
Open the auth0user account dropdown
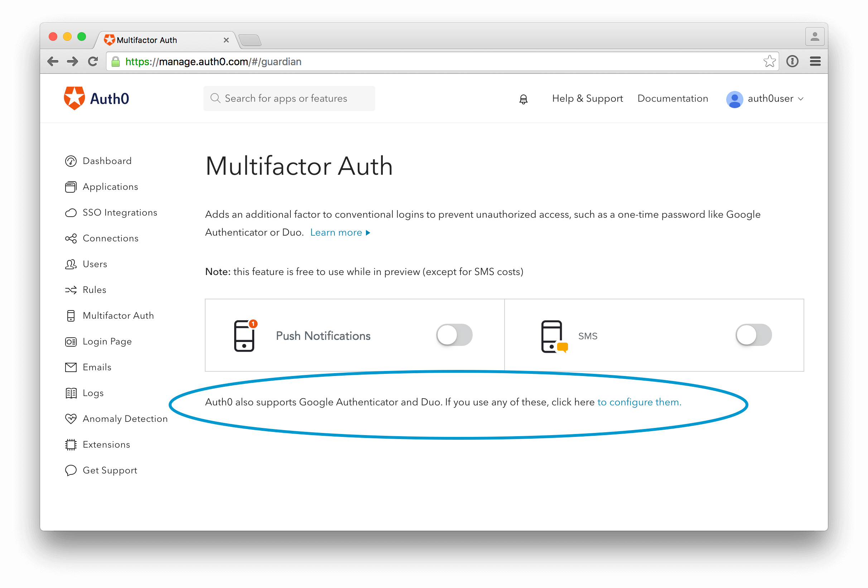(768, 98)
